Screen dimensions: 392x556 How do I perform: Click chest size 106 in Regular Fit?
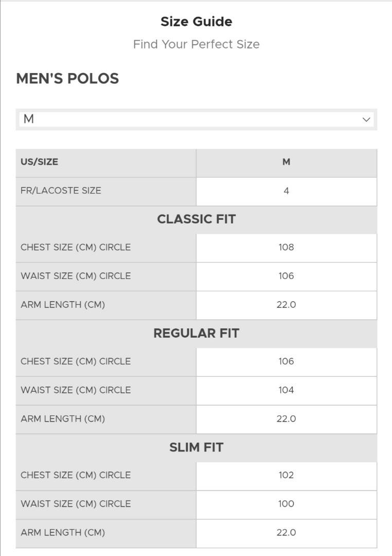[x=287, y=361]
